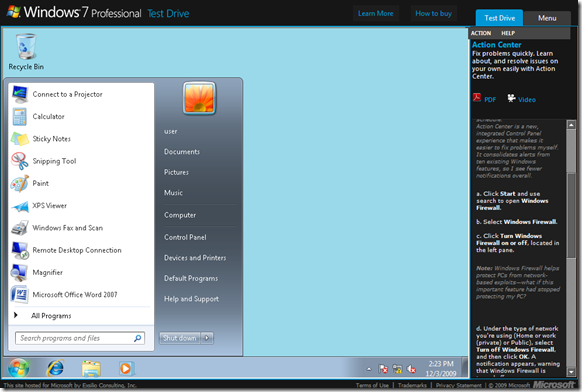Viewport: 582px width, 392px height.
Task: Launch the Magnifier icon
Action: 19,272
